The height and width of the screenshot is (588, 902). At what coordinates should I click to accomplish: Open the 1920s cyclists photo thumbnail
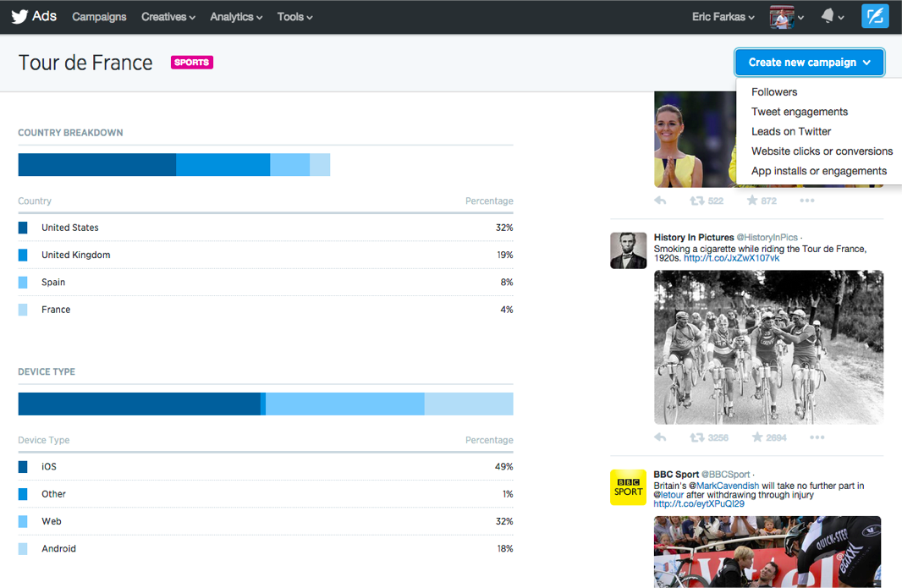[768, 347]
